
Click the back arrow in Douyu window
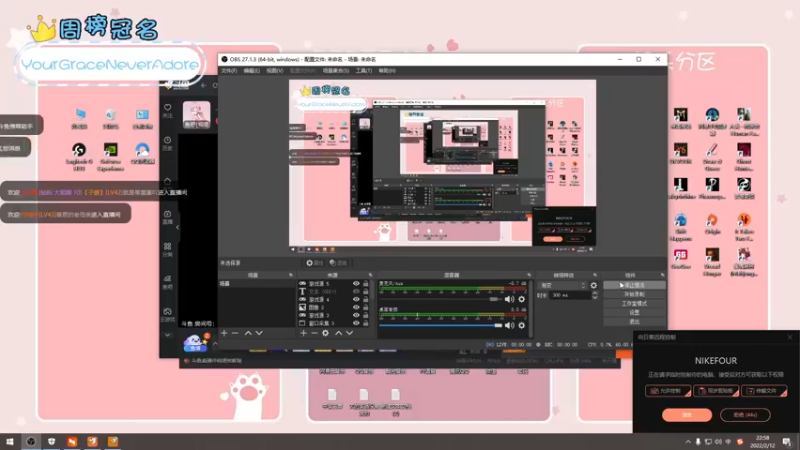tap(203, 85)
